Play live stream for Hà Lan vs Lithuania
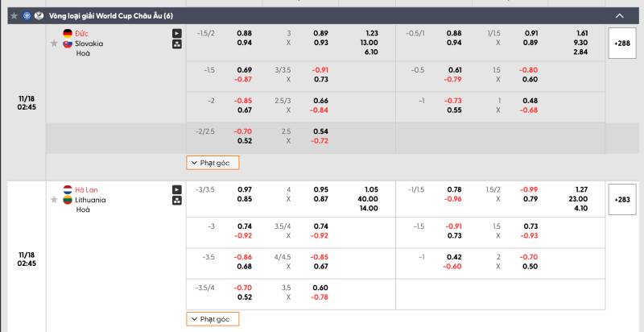644x332 pixels. 176,189
